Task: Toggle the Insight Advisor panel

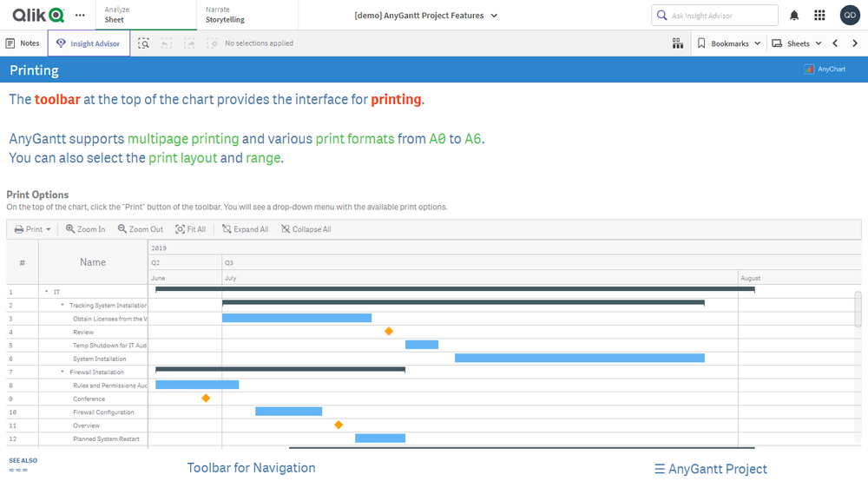Action: coord(89,43)
